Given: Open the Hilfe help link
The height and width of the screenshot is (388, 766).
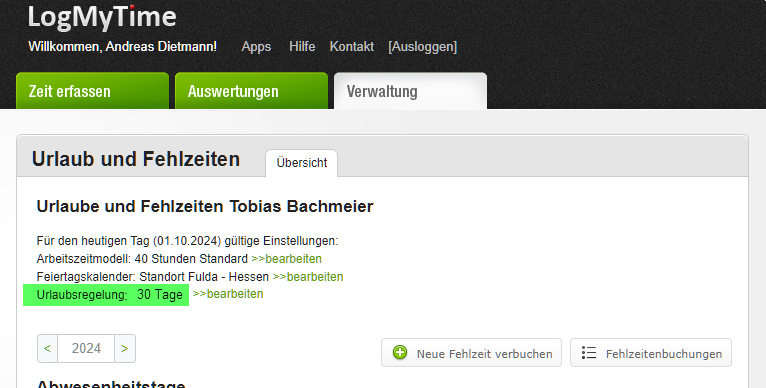Looking at the screenshot, I should pos(302,47).
